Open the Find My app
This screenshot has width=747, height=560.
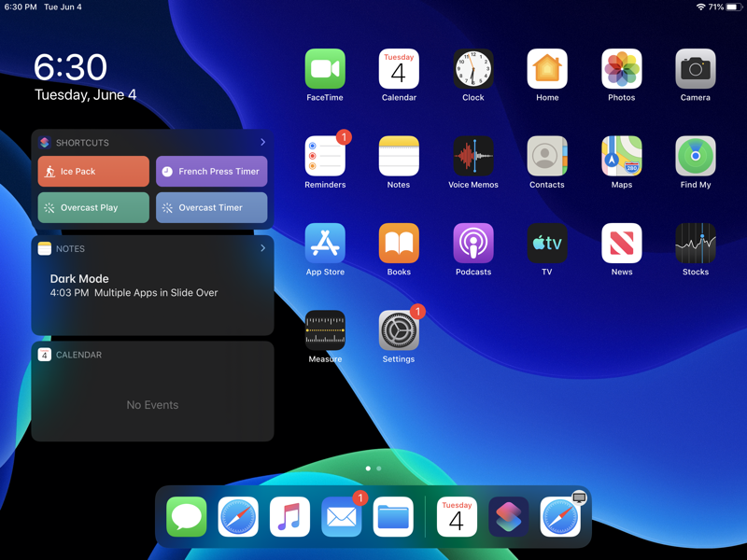pos(695,157)
